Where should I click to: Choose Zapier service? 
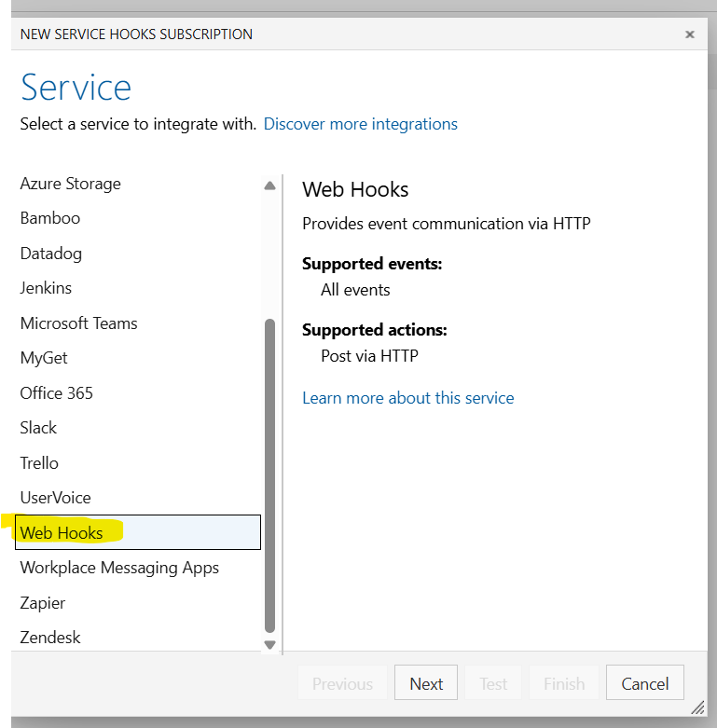pyautogui.click(x=138, y=603)
